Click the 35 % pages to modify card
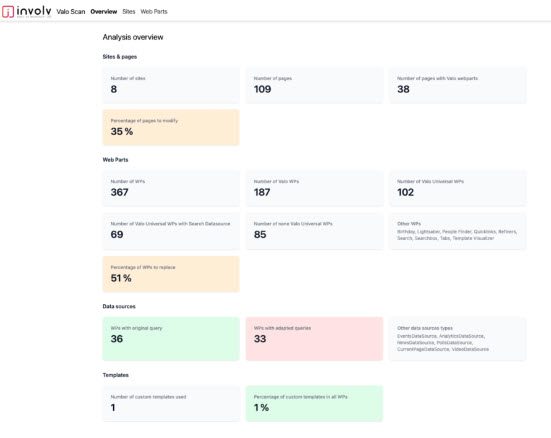Image resolution: width=551 pixels, height=438 pixels. pos(171,127)
